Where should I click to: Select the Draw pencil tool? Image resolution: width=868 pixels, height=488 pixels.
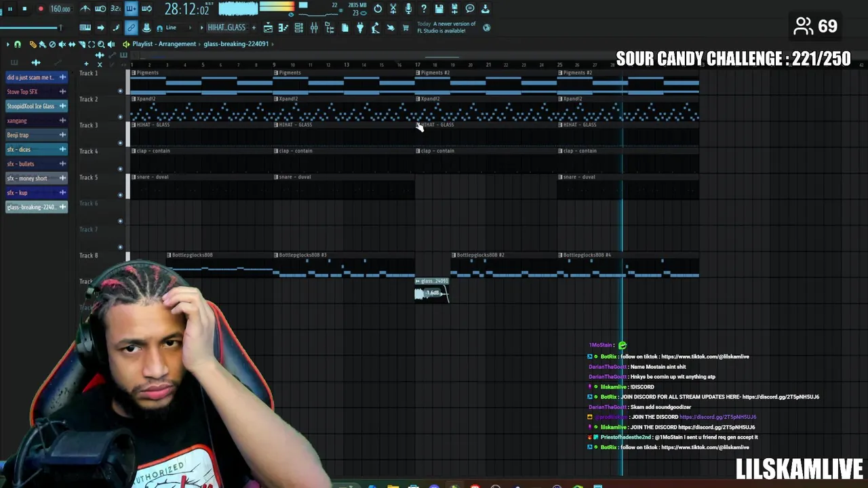(x=33, y=44)
